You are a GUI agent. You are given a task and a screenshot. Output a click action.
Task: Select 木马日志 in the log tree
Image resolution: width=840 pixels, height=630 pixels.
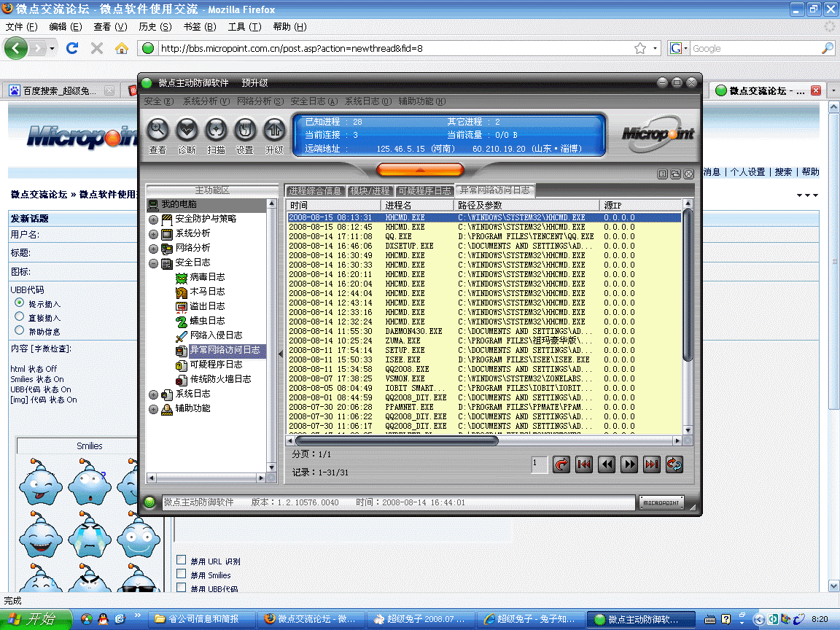tap(207, 292)
